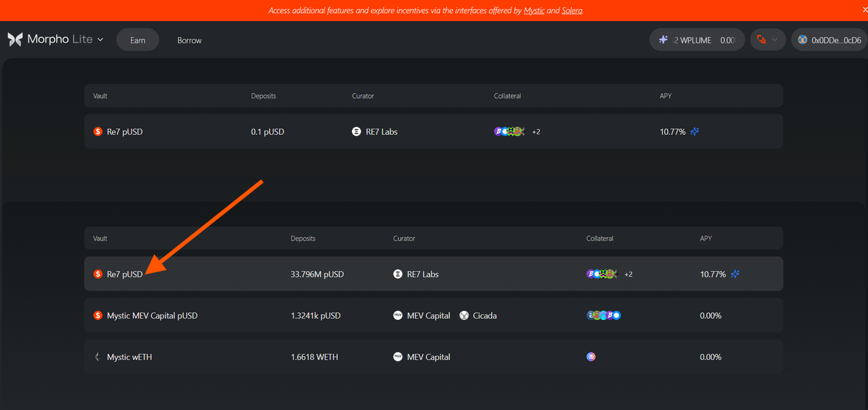This screenshot has width=868, height=410.
Task: Click the +2 collateral count in the 33.796M pUSD row
Action: [x=629, y=274]
